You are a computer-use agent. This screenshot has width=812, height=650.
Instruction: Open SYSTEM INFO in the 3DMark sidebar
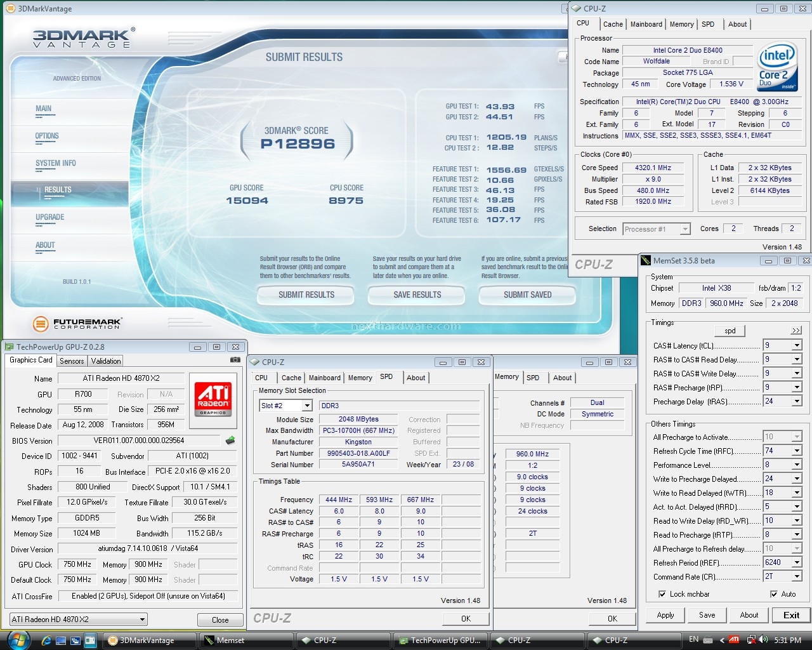tap(56, 163)
